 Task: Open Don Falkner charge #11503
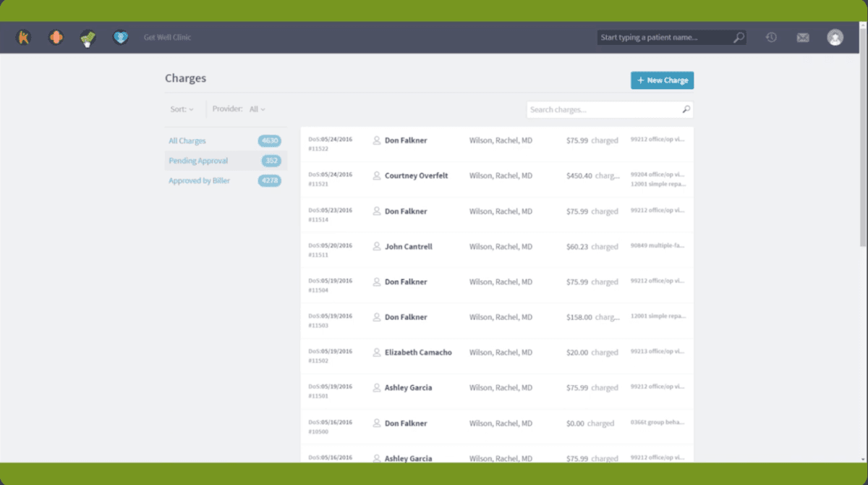pos(406,317)
